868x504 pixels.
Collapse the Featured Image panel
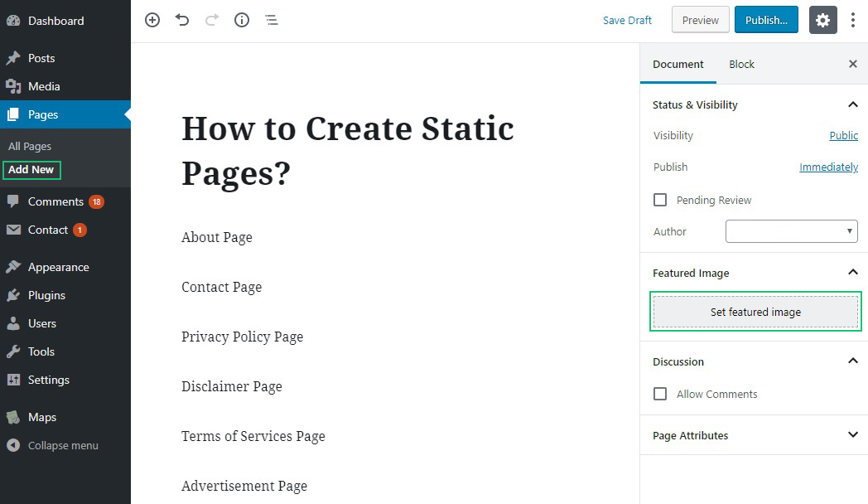pos(853,272)
